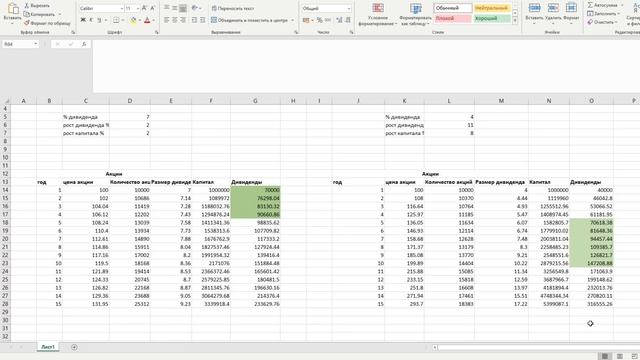Select the Лист1 sheet tab
The height and width of the screenshot is (360, 640).
[x=48, y=347]
